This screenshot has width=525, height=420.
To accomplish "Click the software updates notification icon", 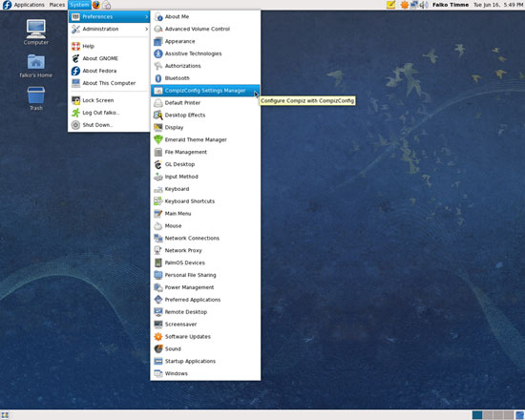I will (405, 5).
